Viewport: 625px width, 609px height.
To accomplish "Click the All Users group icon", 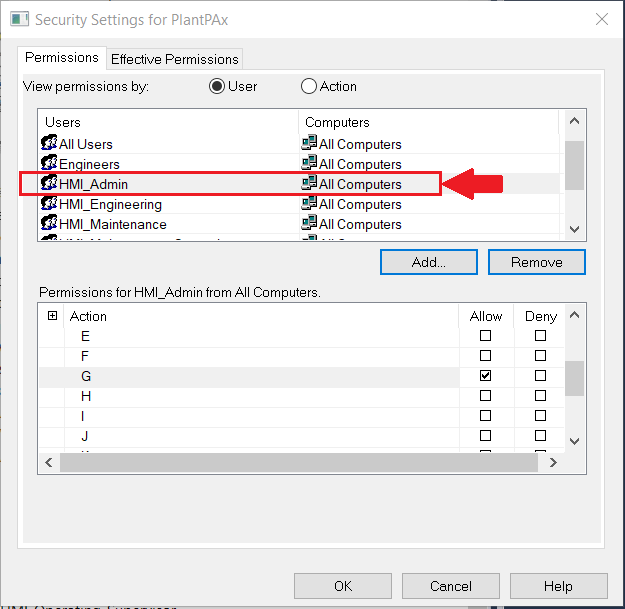I will [x=49, y=143].
